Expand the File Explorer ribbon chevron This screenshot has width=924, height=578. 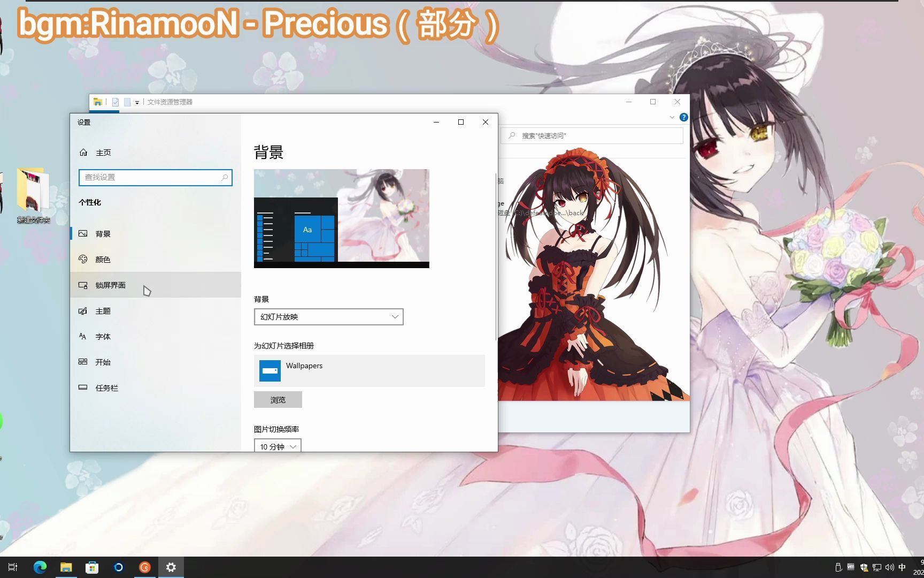coord(672,117)
